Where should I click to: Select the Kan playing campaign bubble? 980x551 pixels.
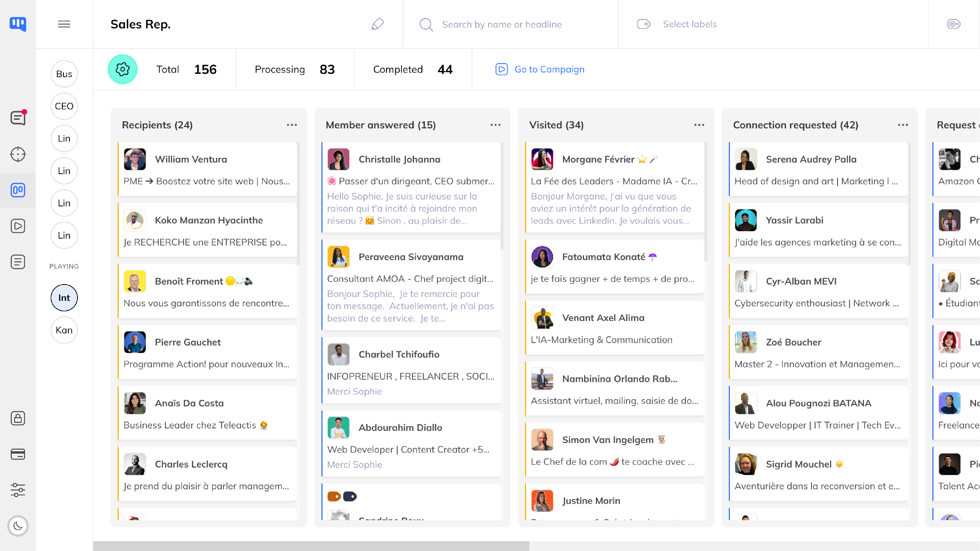64,330
